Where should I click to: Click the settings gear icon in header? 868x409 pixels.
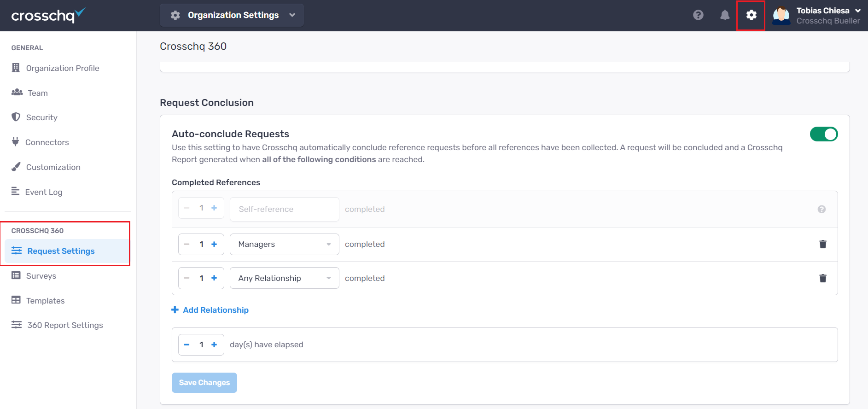751,15
